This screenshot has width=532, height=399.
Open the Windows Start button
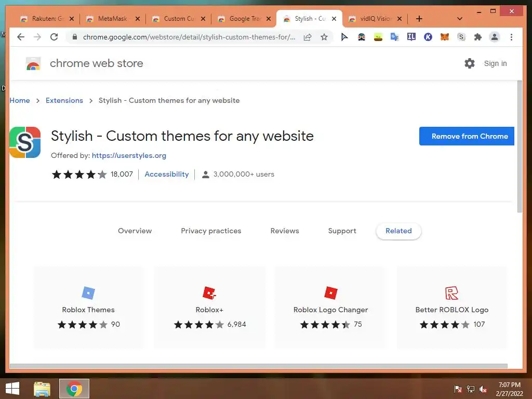[x=12, y=389]
